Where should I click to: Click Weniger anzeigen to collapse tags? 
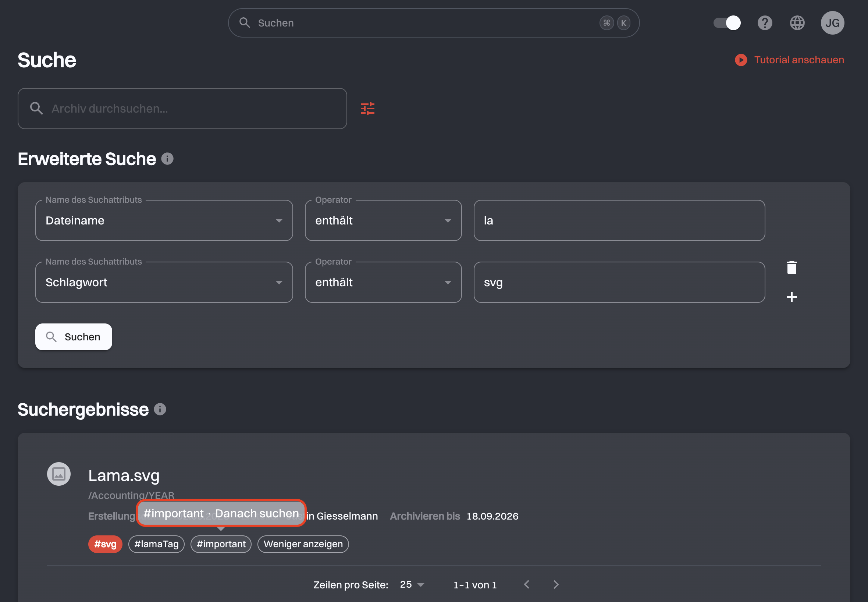click(x=303, y=544)
